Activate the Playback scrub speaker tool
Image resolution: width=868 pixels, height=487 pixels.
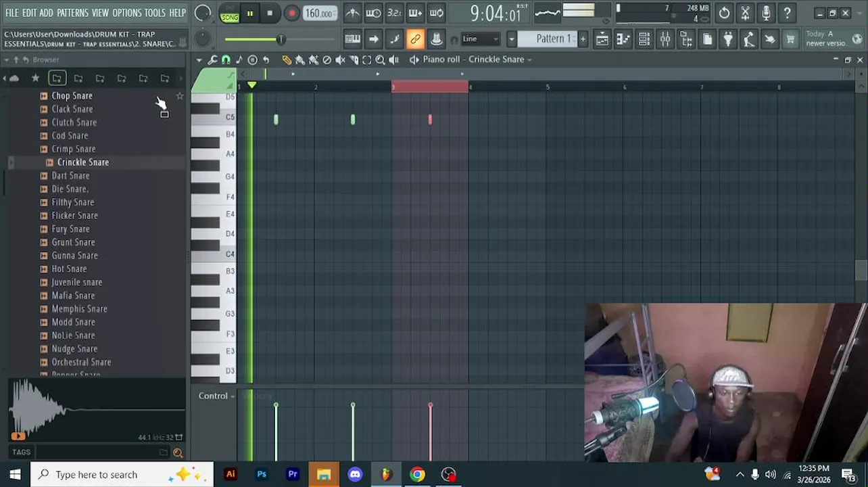coord(393,60)
